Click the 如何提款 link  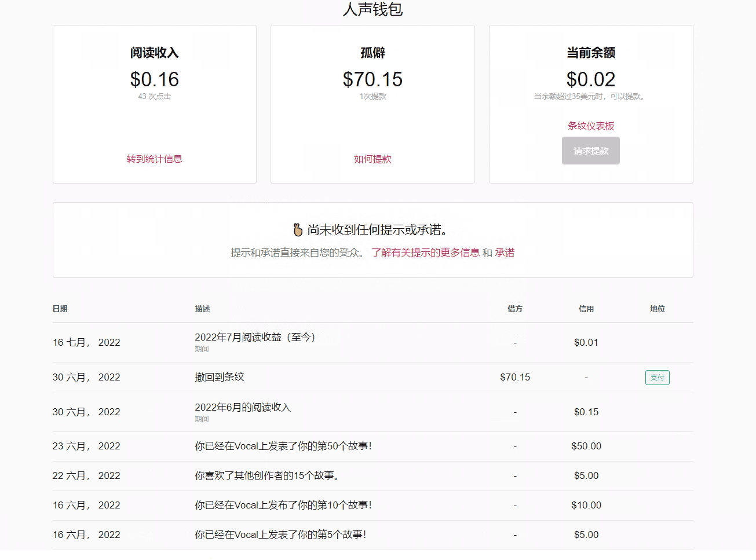tap(372, 159)
